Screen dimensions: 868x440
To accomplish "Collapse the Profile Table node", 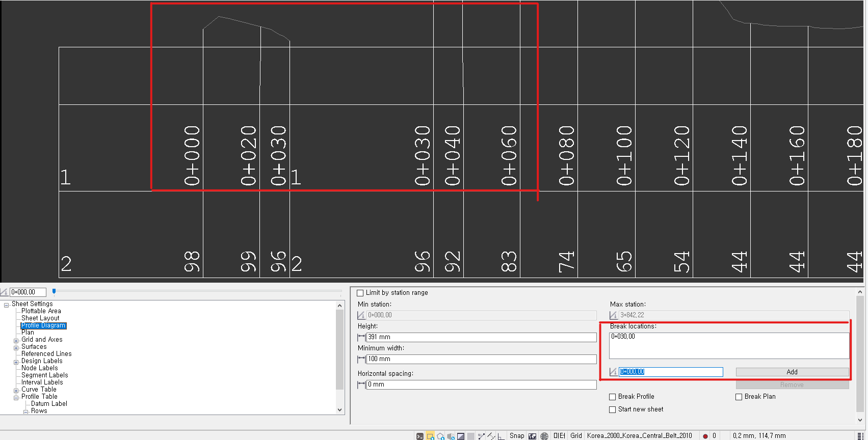I will (x=16, y=398).
